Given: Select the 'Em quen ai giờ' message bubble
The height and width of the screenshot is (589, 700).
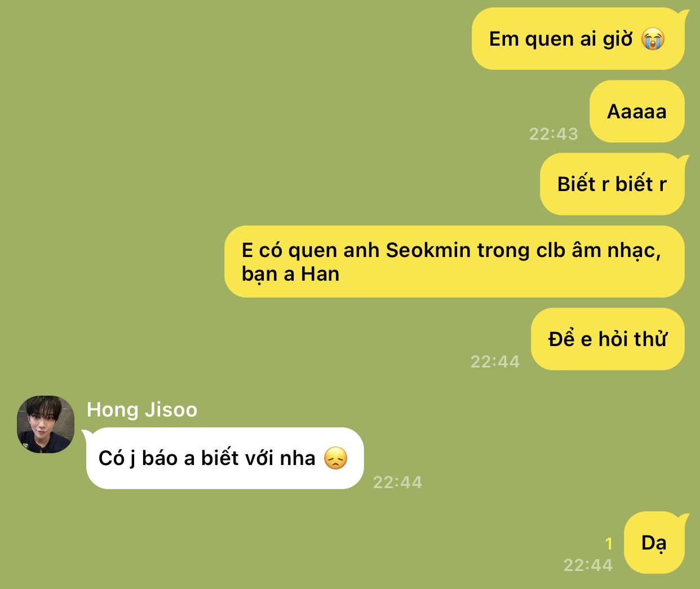Looking at the screenshot, I should [x=579, y=39].
